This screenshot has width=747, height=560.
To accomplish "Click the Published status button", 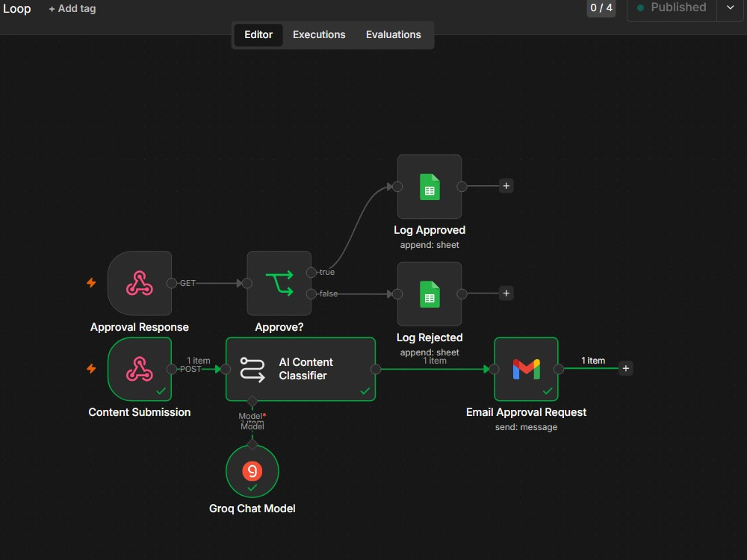I will [672, 7].
